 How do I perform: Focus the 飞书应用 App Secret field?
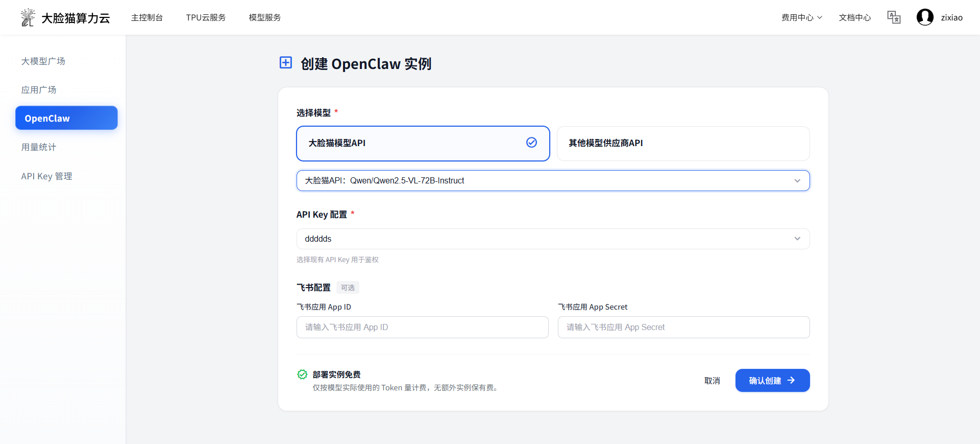coord(683,328)
